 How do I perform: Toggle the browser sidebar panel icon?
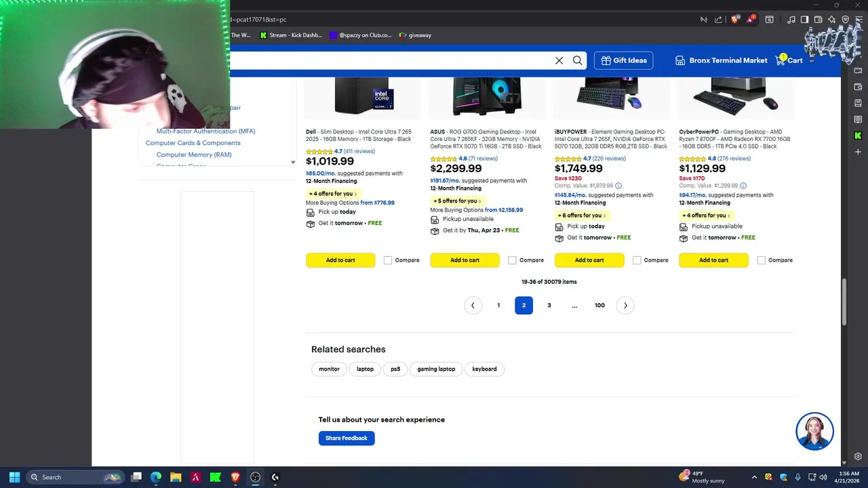(x=804, y=20)
